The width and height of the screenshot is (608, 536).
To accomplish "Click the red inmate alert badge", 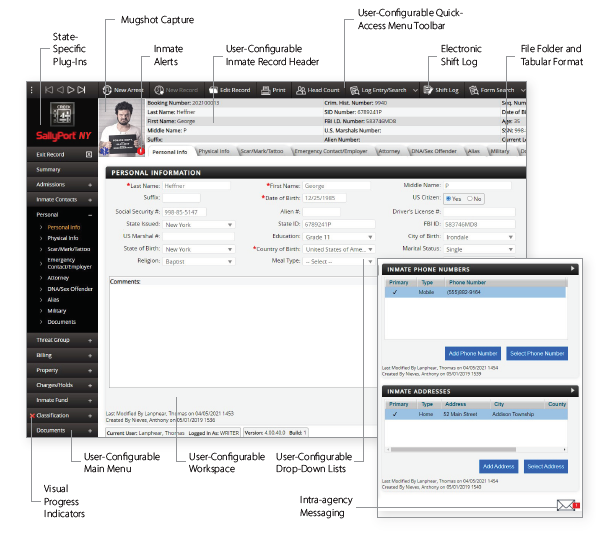I will pos(140,151).
